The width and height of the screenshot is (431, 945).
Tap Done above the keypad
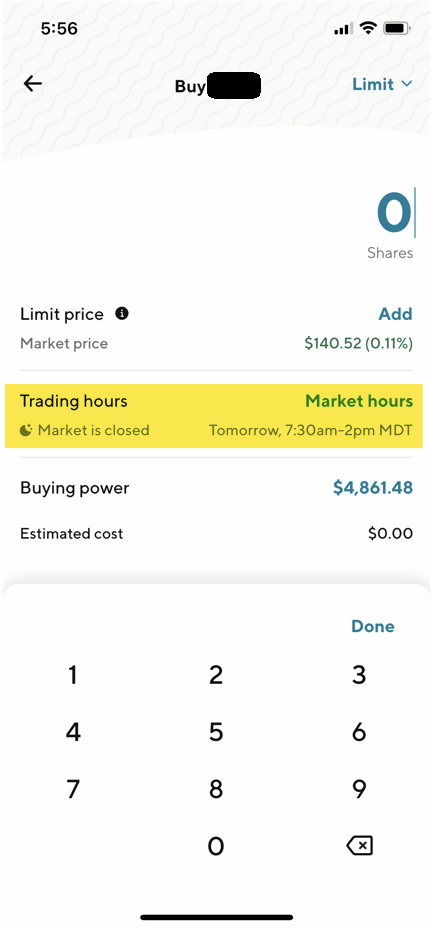373,626
